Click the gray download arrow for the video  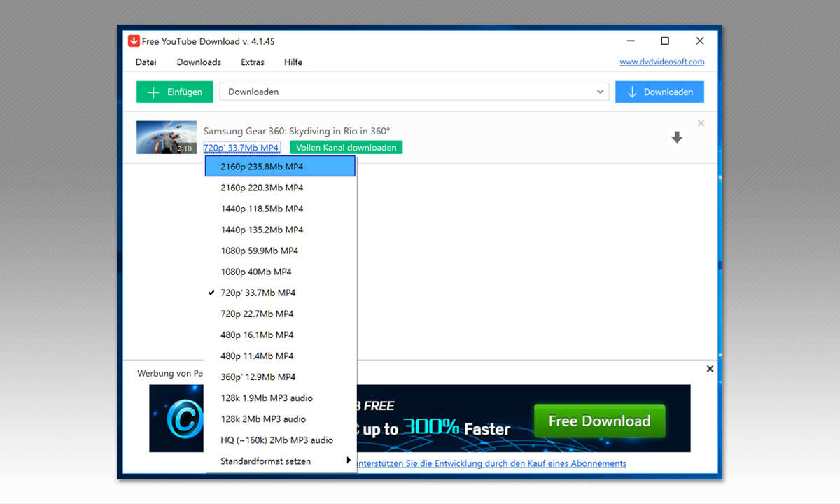[677, 138]
